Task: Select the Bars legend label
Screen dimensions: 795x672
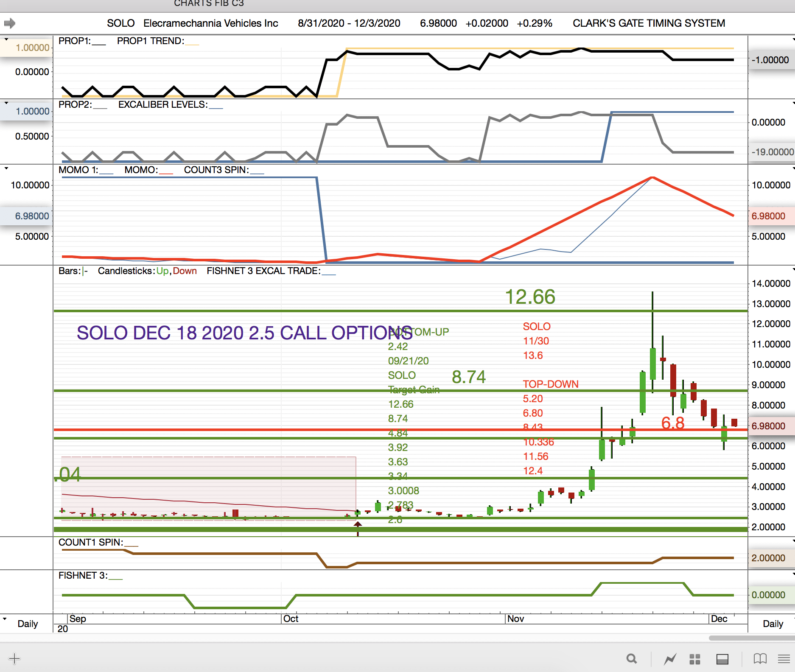Action: (70, 271)
